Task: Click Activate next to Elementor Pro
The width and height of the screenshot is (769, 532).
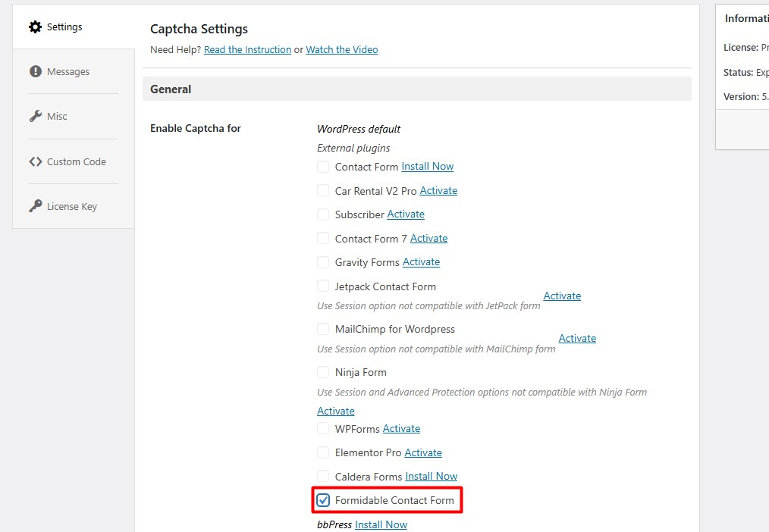Action: (x=422, y=452)
